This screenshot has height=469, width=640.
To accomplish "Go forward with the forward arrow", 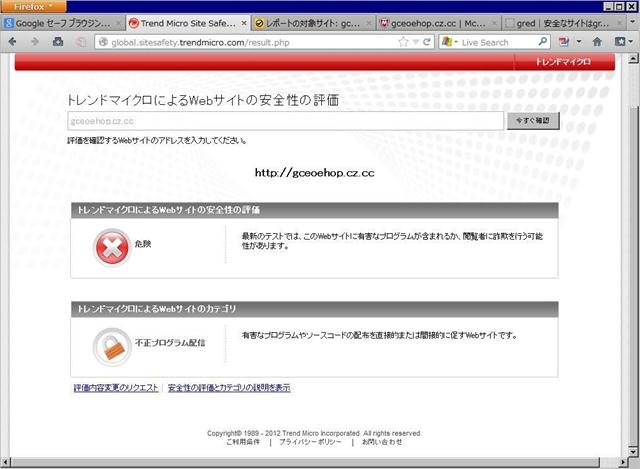I will click(35, 42).
